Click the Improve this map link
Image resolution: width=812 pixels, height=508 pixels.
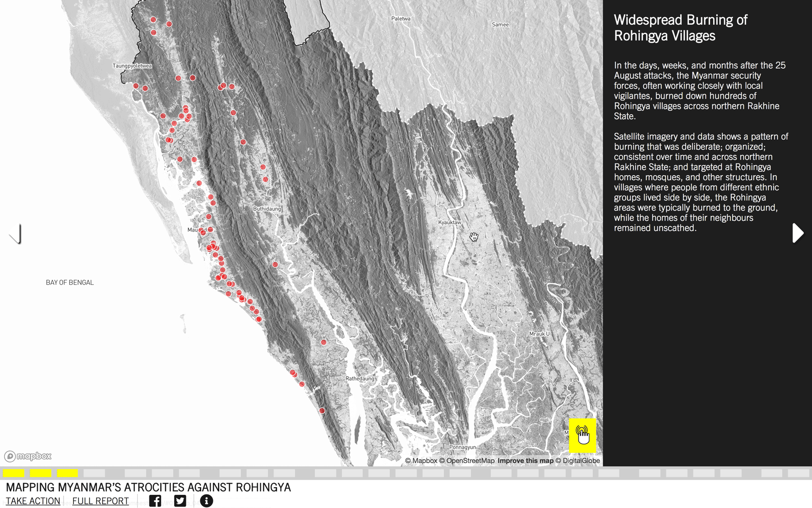(525, 461)
